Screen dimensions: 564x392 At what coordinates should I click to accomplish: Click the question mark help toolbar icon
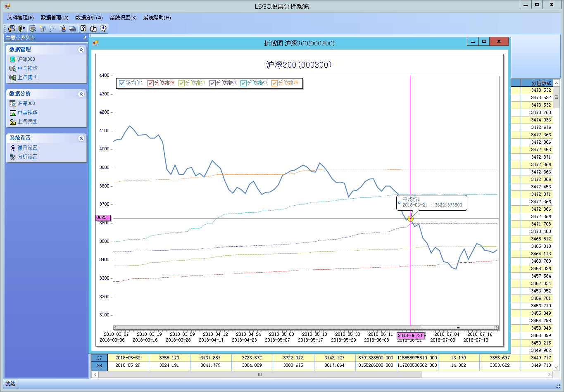83,29
